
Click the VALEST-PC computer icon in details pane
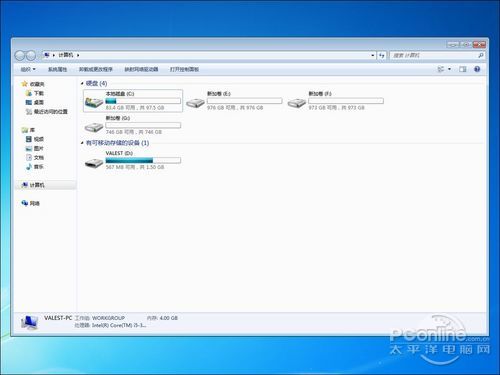click(29, 322)
